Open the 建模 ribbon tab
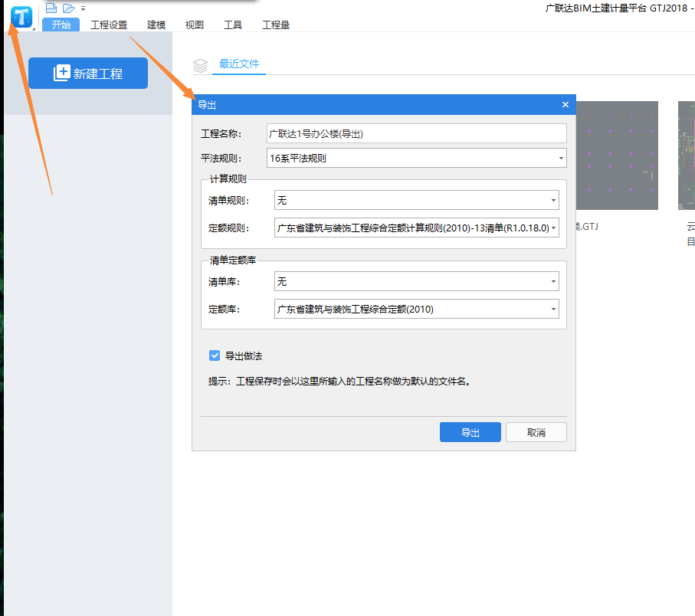This screenshot has height=616, width=695. click(x=156, y=25)
